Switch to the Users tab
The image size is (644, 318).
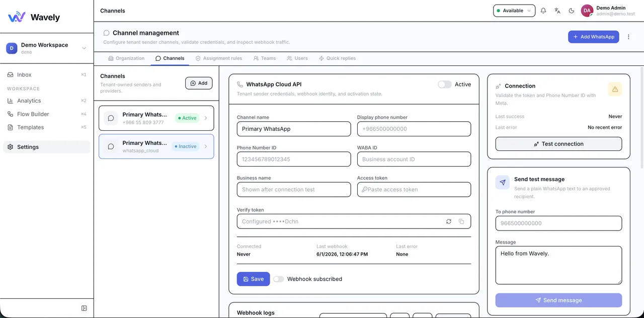(x=297, y=58)
